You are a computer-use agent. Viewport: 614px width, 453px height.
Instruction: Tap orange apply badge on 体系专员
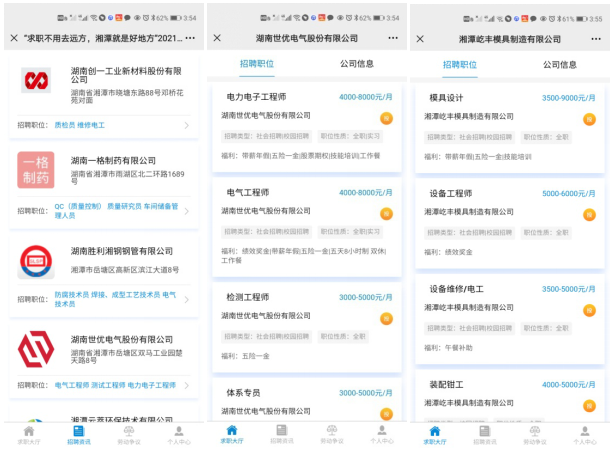coord(386,414)
